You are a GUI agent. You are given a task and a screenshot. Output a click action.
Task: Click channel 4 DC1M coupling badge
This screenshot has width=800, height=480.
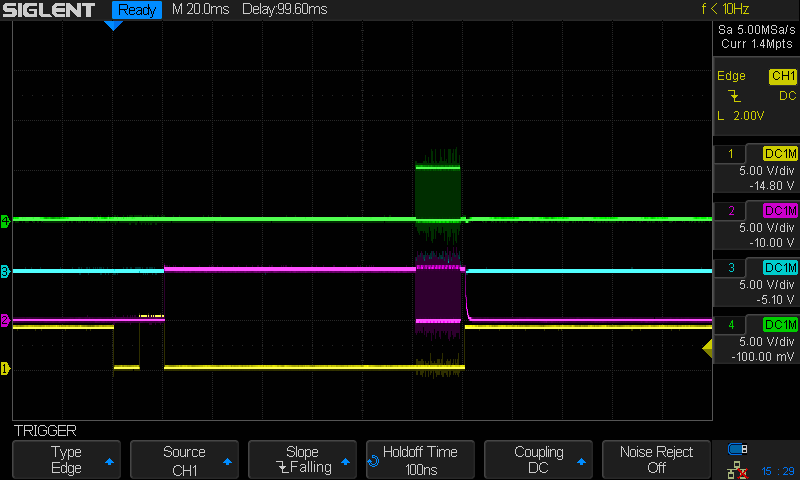coord(780,325)
